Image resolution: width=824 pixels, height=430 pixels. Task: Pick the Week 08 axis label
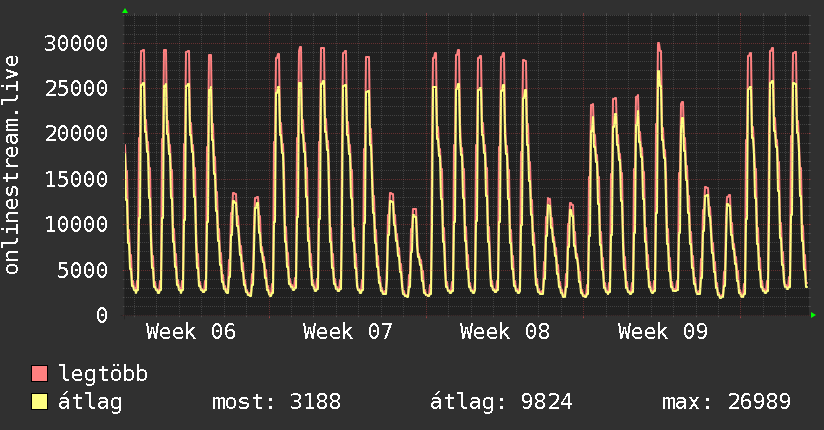[505, 331]
